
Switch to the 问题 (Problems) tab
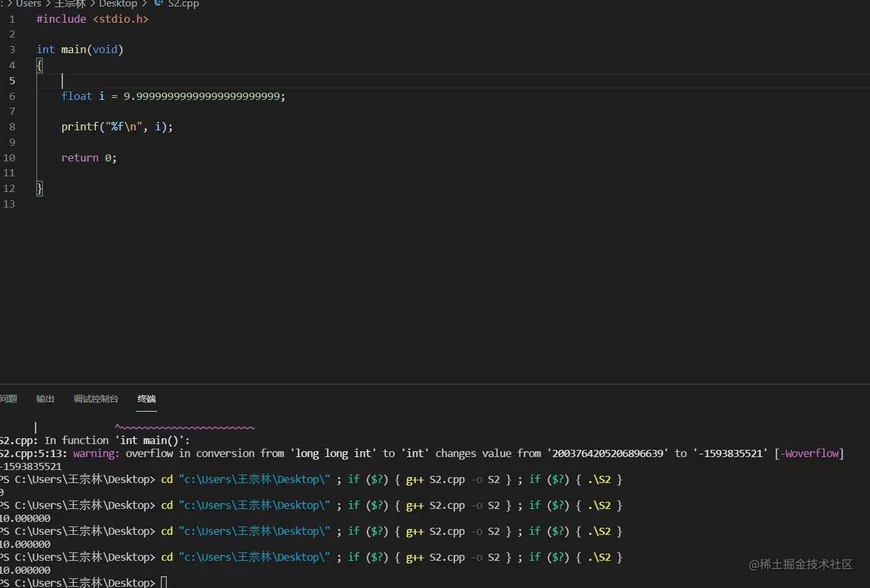click(x=8, y=399)
